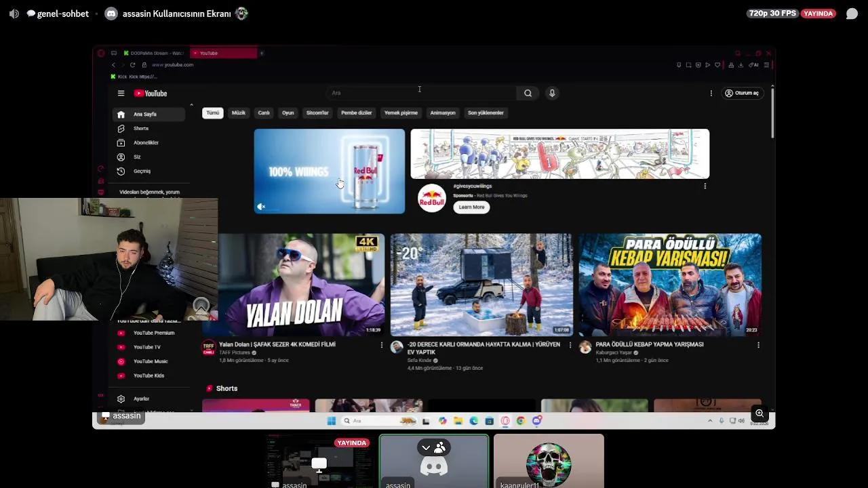Open Siz in the sidebar
Viewport: 868px width, 488px height.
coord(149,157)
